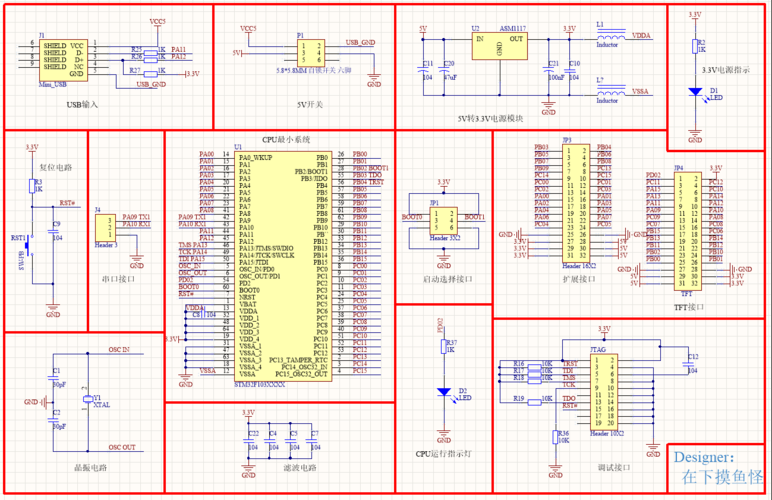Click the '扩展接口' label
The image size is (772, 500).
tap(579, 279)
